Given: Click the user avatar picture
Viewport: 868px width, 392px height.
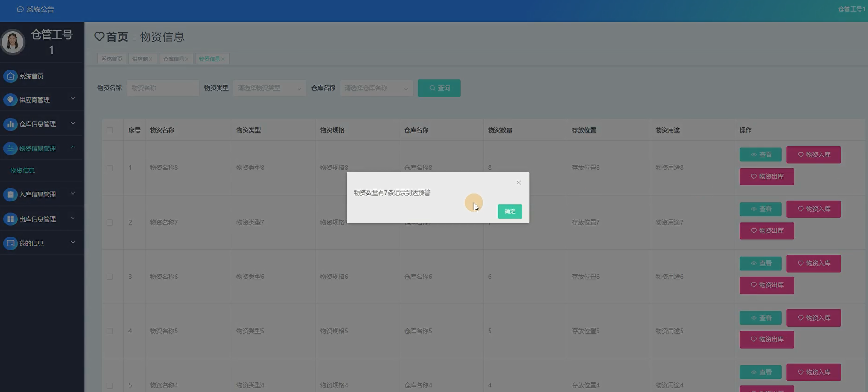Looking at the screenshot, I should tap(13, 42).
